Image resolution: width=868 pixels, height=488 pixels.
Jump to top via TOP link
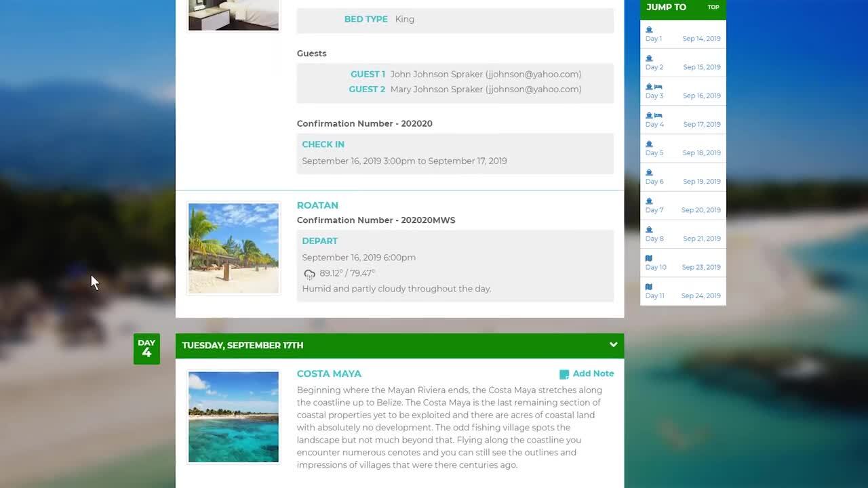click(713, 7)
